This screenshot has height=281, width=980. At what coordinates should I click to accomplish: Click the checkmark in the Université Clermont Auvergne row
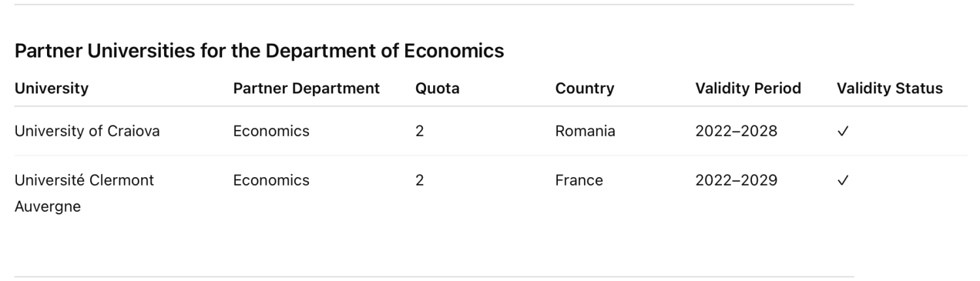842,180
